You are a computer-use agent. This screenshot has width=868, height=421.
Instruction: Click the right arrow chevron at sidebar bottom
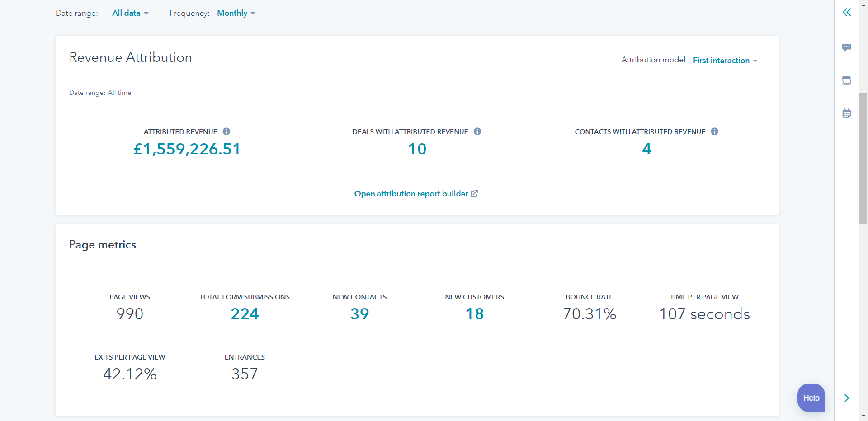pos(846,398)
